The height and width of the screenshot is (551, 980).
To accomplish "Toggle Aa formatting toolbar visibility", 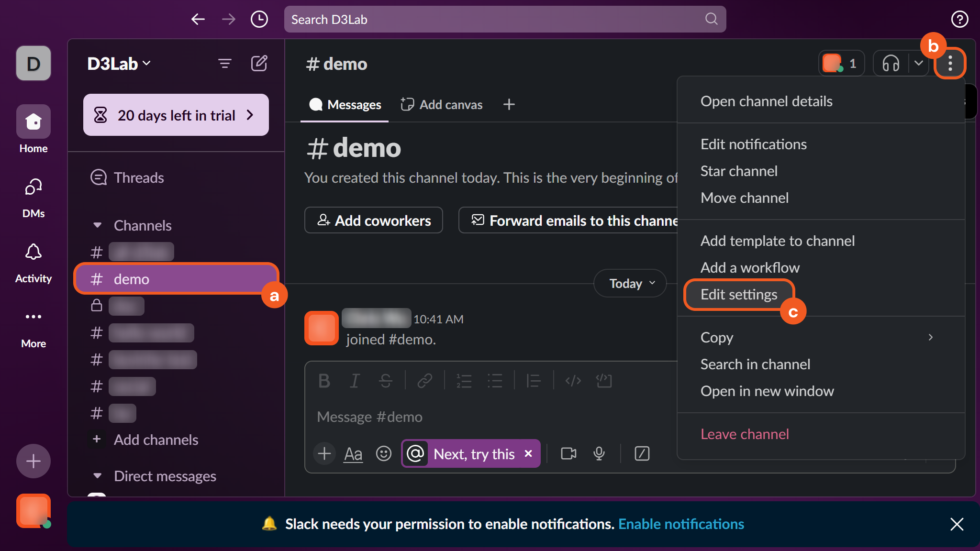I will pos(353,453).
